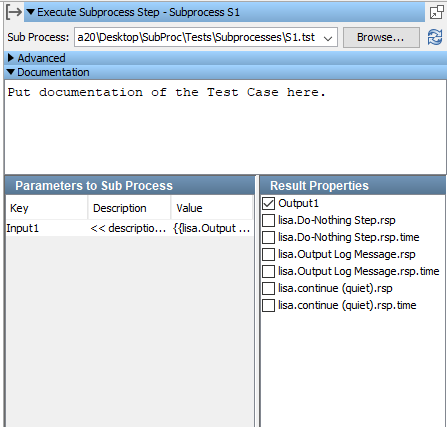Click inside the documentation text area
This screenshot has height=427, width=447.
coord(225,127)
